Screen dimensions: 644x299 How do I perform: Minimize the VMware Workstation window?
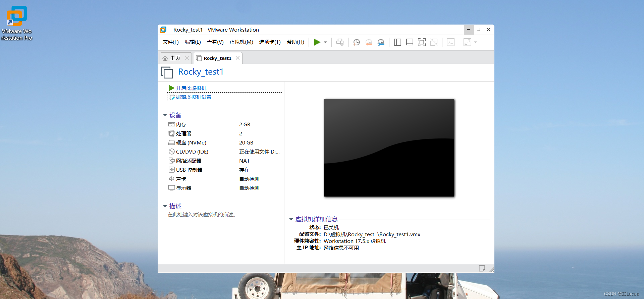pyautogui.click(x=469, y=30)
